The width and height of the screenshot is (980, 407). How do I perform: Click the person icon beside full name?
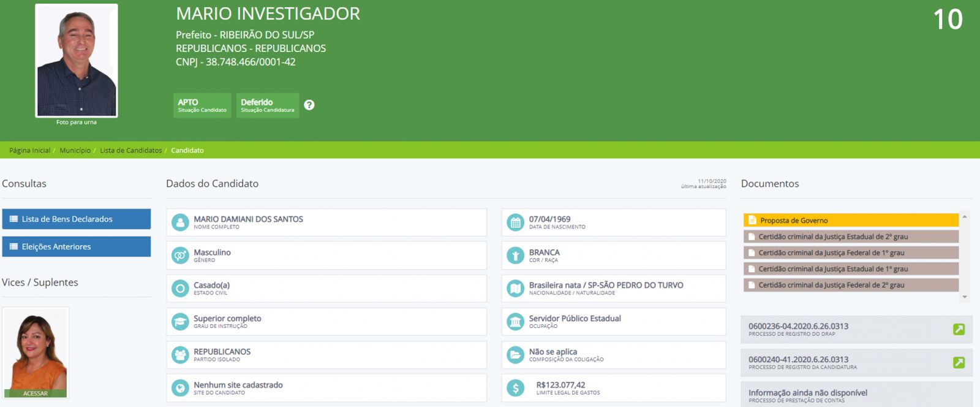tap(180, 223)
